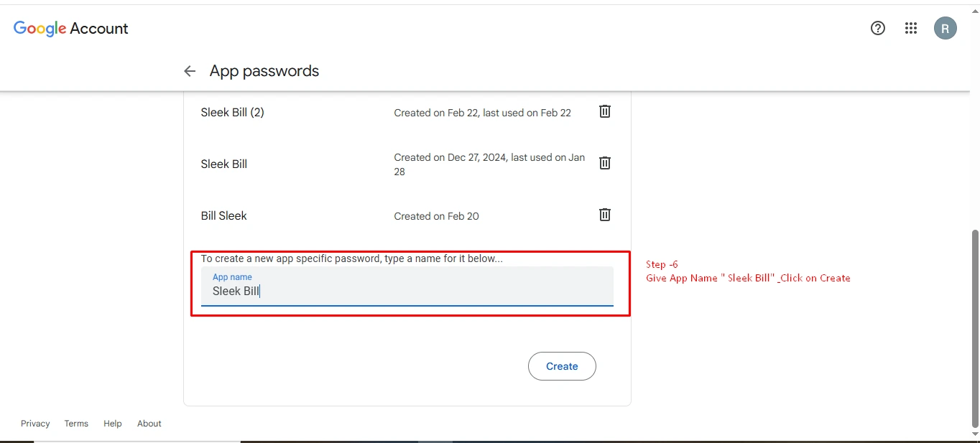Click the Sleek Bill entry created Dec 27
Image resolution: width=980 pixels, height=443 pixels.
(x=224, y=164)
